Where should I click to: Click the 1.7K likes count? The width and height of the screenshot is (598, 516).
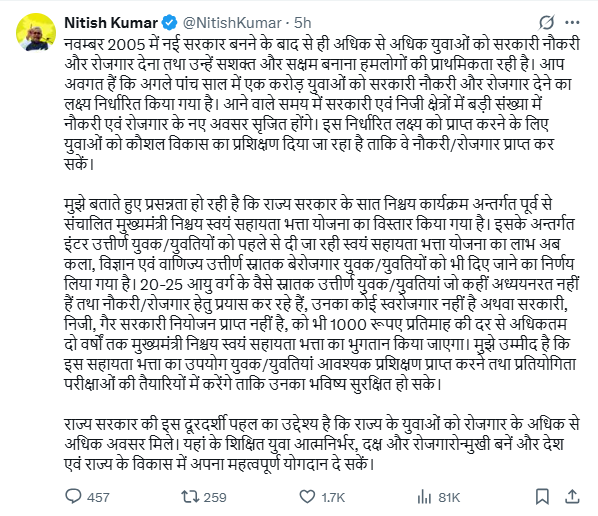(333, 497)
